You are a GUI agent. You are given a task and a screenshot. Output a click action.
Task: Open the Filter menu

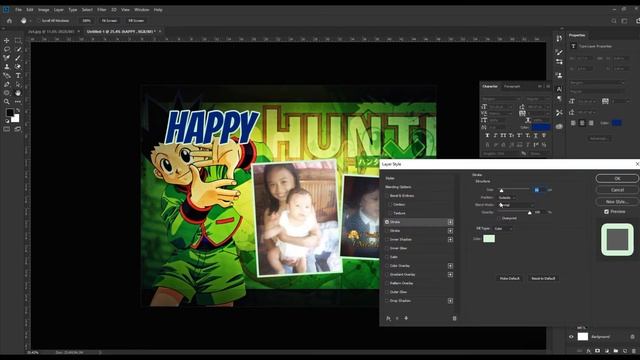click(102, 9)
